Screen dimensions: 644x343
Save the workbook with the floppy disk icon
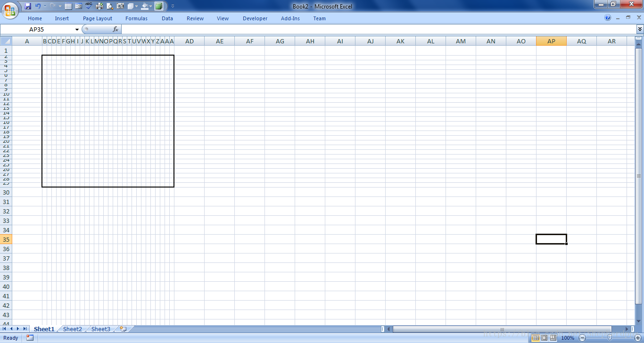pyautogui.click(x=28, y=6)
